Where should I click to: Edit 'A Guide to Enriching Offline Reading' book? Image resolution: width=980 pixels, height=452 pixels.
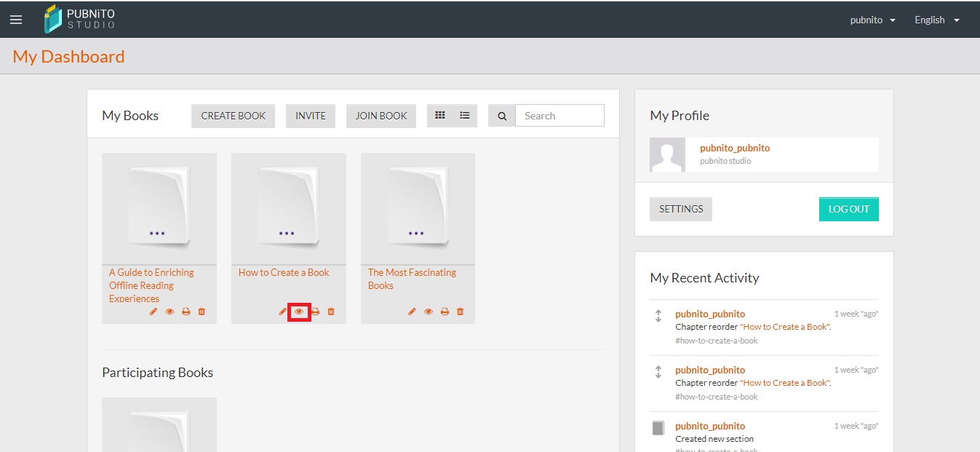coord(154,312)
